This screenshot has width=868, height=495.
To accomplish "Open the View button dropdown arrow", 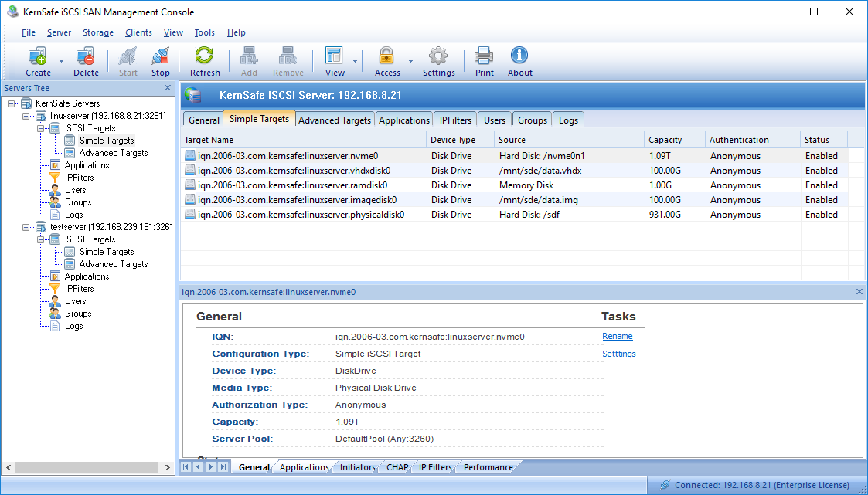I will tap(355, 61).
